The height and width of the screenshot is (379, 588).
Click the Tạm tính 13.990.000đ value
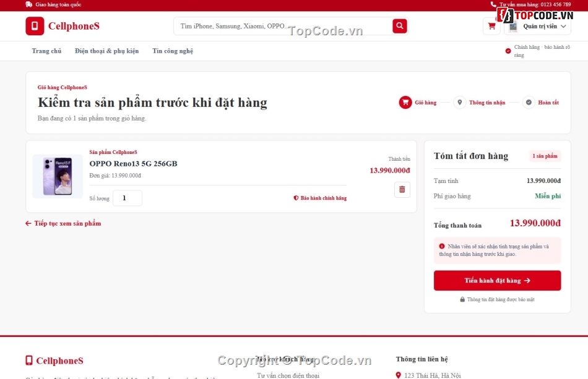coord(544,181)
